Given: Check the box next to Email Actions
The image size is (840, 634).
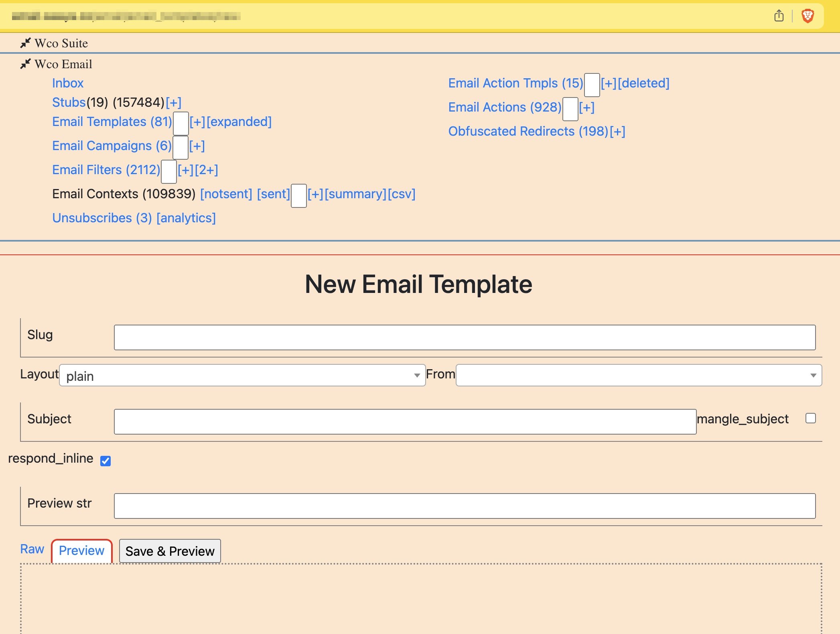Looking at the screenshot, I should pos(570,110).
